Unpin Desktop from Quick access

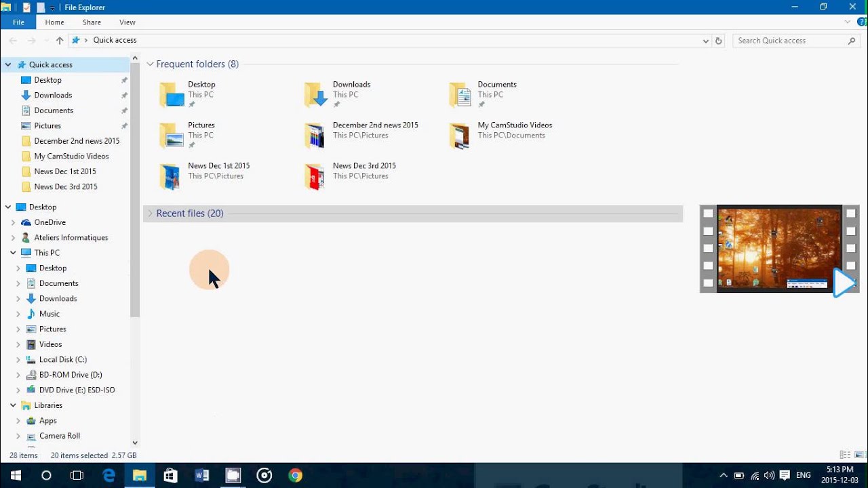pyautogui.click(x=124, y=79)
